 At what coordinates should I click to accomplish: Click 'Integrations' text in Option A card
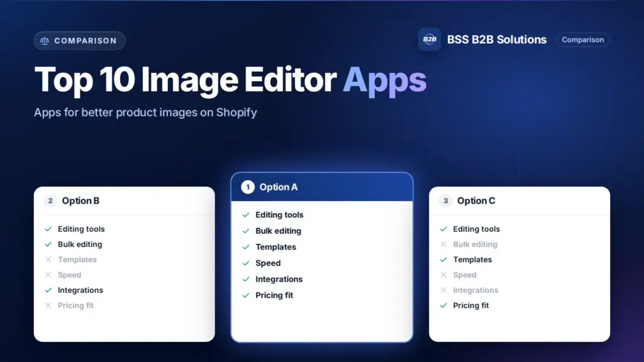click(279, 279)
